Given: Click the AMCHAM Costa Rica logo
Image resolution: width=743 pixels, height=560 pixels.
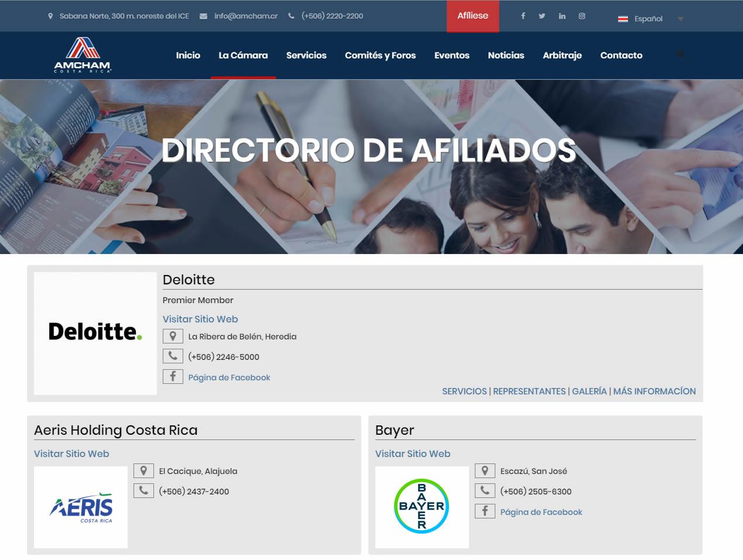Looking at the screenshot, I should tap(82, 55).
